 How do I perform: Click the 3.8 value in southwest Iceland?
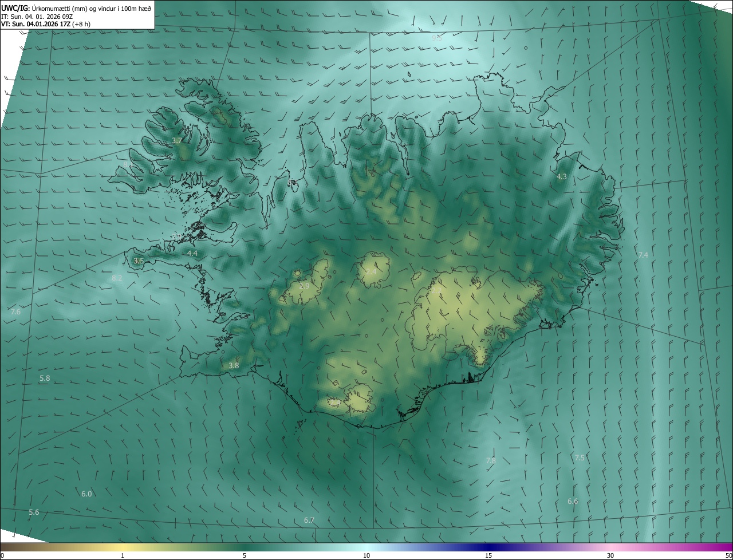tap(234, 365)
